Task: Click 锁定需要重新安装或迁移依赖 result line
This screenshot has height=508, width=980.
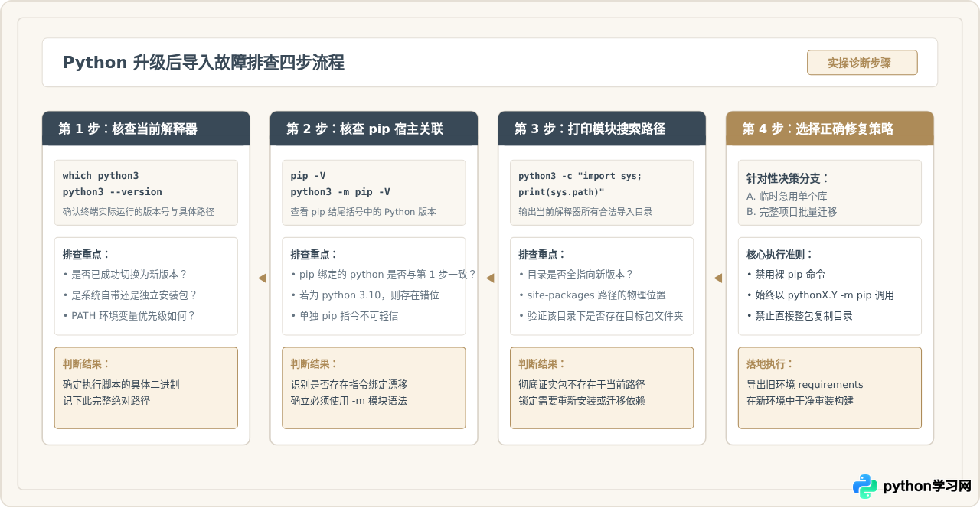Action: [582, 400]
